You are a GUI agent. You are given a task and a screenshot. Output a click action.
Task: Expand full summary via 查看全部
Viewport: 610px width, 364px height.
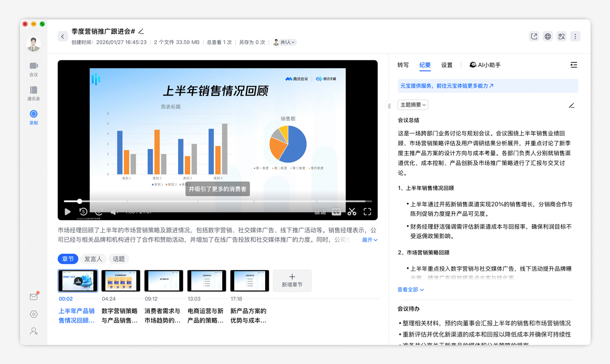410,290
